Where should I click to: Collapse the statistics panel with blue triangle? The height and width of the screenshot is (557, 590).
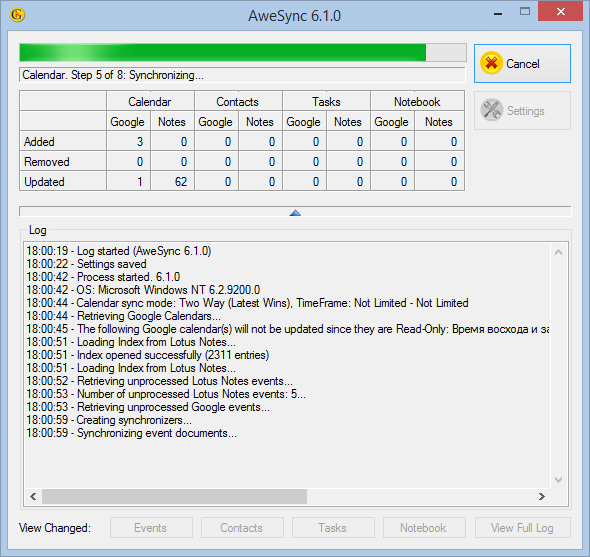[295, 213]
